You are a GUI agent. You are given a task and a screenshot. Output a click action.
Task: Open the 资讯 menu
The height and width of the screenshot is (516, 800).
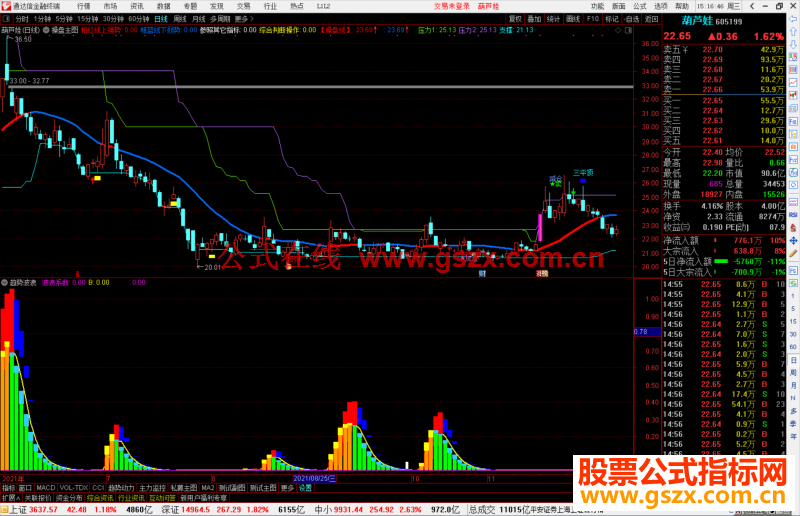(137, 6)
